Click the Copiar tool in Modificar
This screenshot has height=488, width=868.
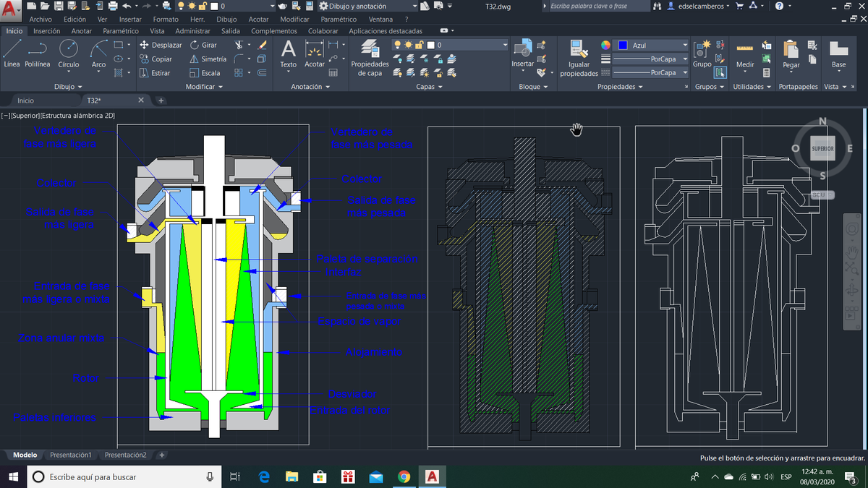tap(156, 59)
